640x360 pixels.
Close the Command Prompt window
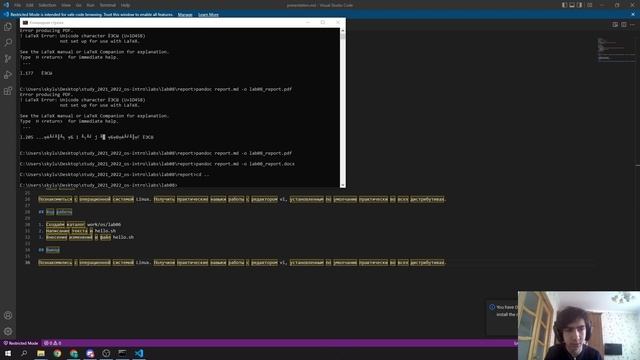click(x=338, y=22)
